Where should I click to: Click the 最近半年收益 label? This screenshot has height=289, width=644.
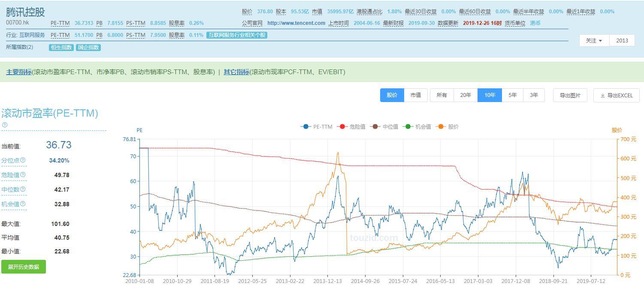(529, 12)
